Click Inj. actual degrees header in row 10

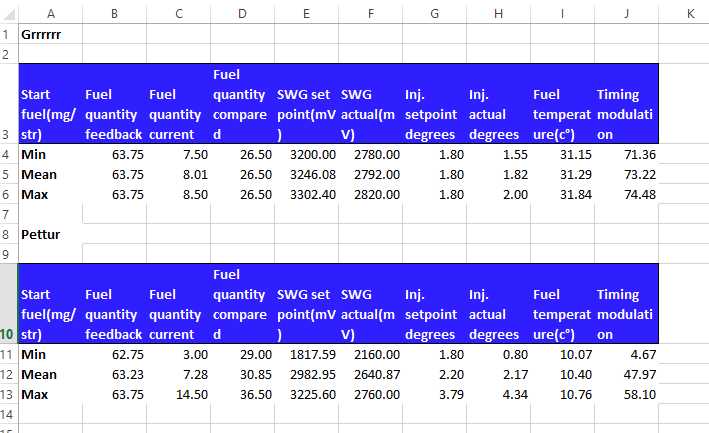click(x=499, y=304)
